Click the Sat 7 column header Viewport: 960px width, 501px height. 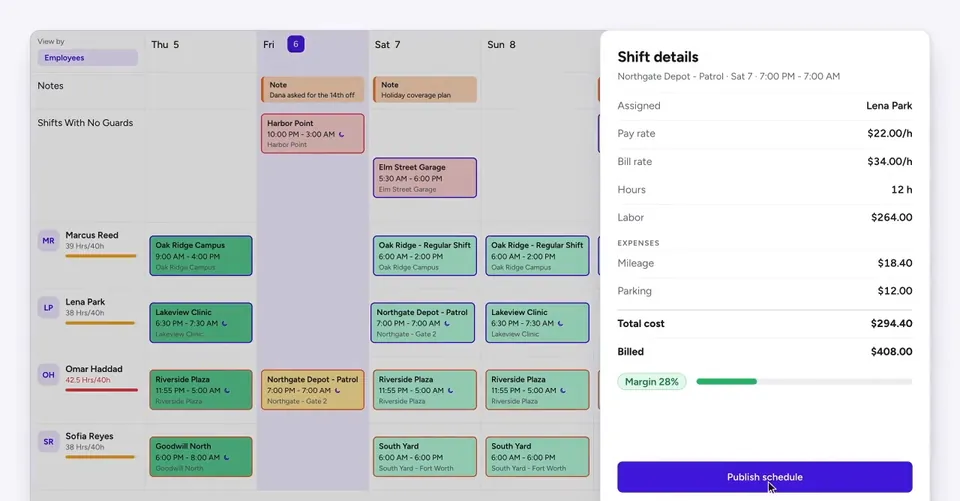388,45
